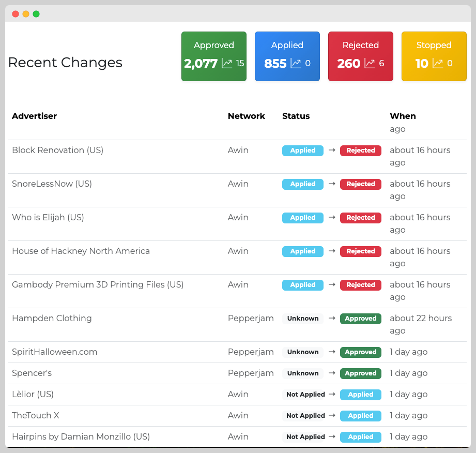Image resolution: width=476 pixels, height=453 pixels.
Task: Click Unknown badge in SpiritHalloween.com row
Action: click(303, 352)
